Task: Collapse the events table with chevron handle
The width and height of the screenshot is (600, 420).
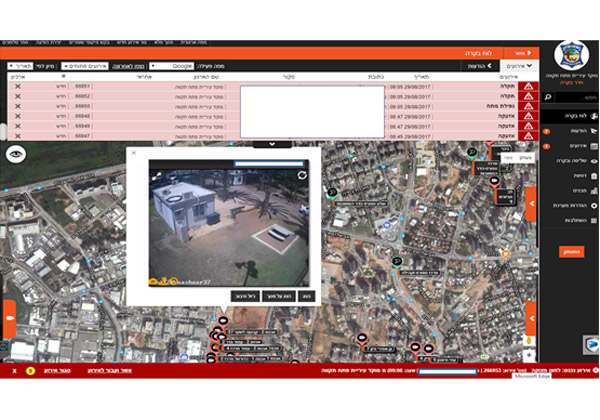Action: (272, 144)
